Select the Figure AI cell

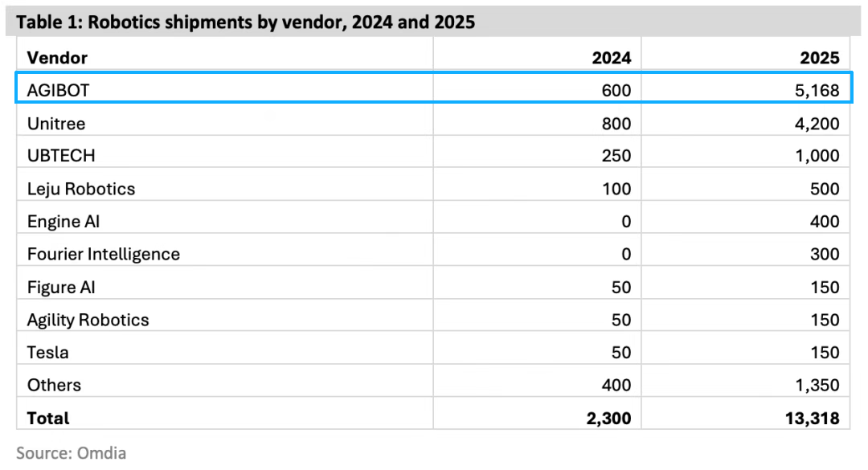[61, 288]
